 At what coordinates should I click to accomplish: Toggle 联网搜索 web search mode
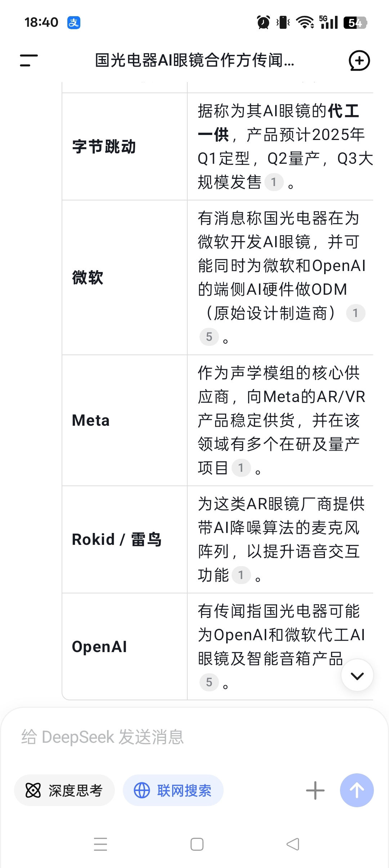173,790
